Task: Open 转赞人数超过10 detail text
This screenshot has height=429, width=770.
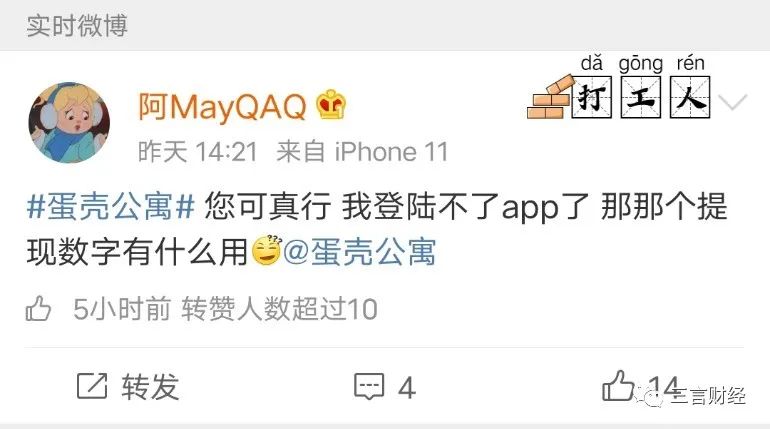Action: [279, 309]
